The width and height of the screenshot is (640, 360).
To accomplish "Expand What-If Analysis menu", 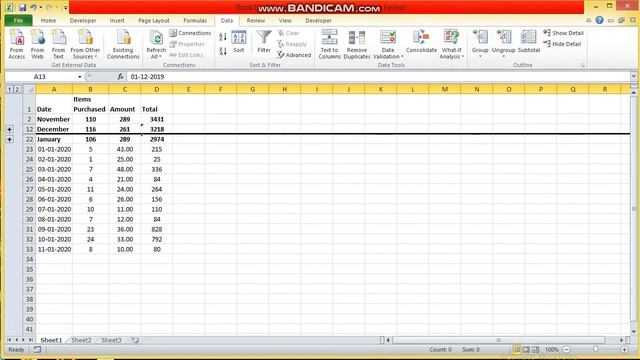I will click(x=451, y=44).
